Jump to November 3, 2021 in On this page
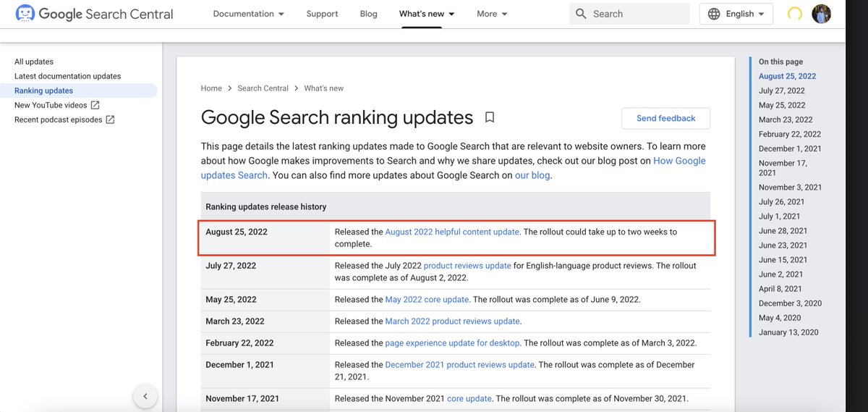 click(790, 187)
